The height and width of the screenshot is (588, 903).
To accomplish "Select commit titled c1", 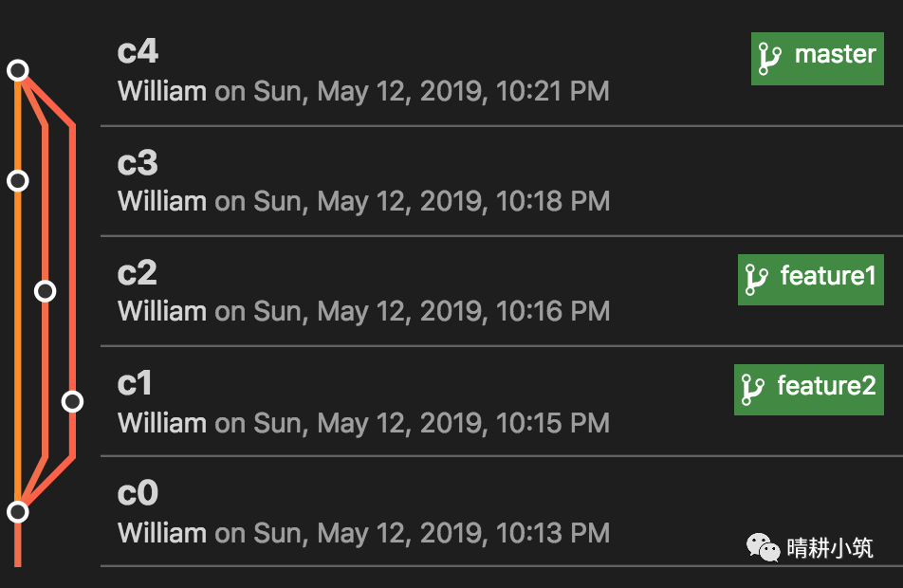I will [136, 383].
